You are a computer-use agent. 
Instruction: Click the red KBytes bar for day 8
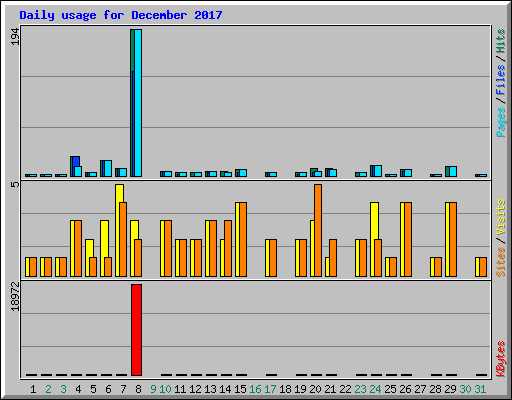137,330
